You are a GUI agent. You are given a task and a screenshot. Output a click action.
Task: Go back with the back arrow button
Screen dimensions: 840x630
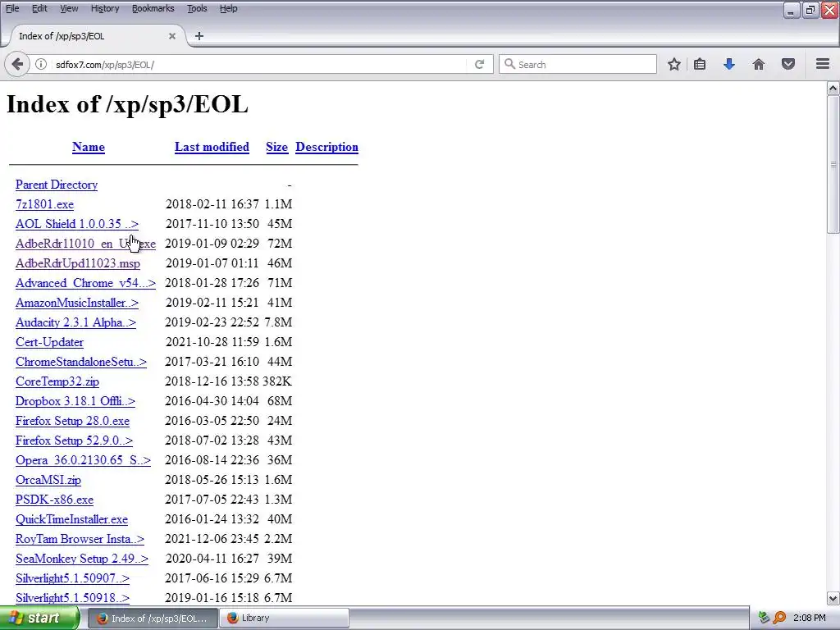pyautogui.click(x=17, y=64)
